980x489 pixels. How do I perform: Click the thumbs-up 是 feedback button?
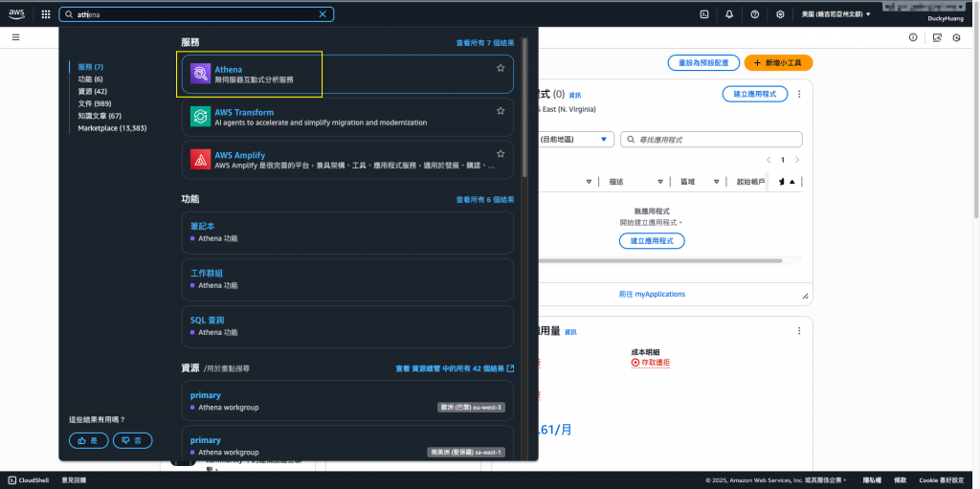(88, 441)
